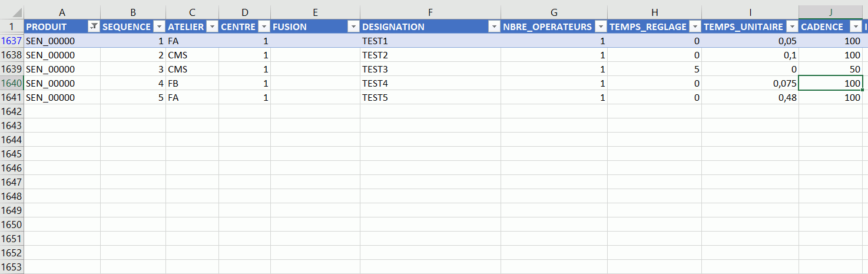Screen dimensions: 868x274
Task: Select column J header
Action: (830, 12)
